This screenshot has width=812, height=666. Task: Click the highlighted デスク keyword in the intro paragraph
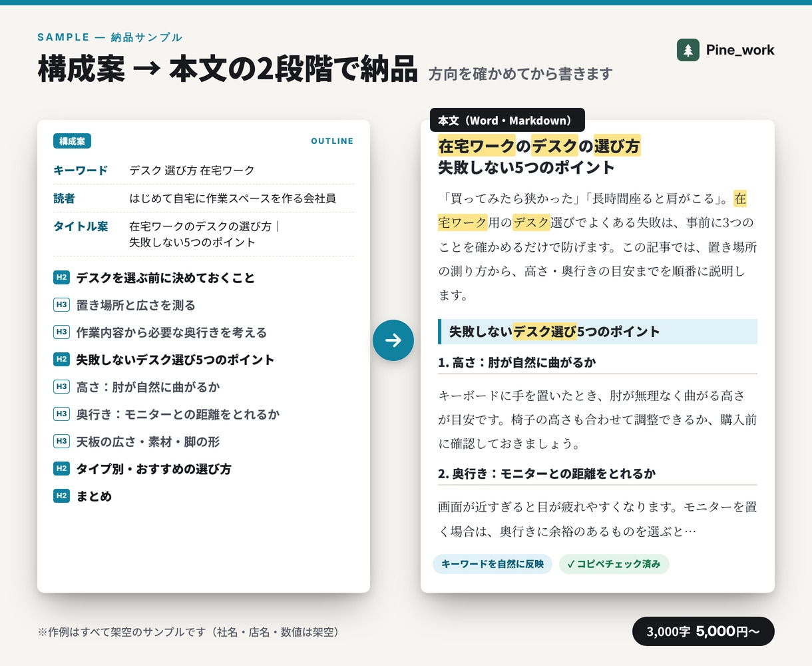tap(531, 222)
